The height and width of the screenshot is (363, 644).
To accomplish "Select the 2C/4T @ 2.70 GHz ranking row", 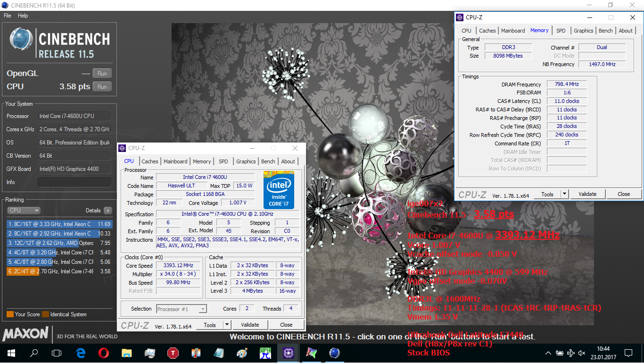I will (x=59, y=271).
